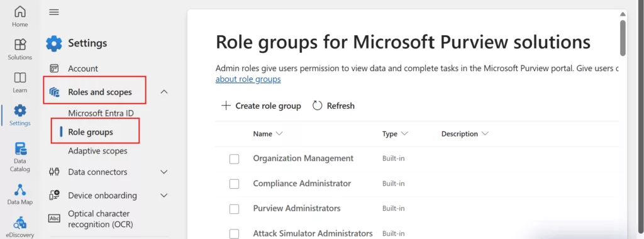Click the Account card icon
This screenshot has height=239, width=644.
coord(54,69)
